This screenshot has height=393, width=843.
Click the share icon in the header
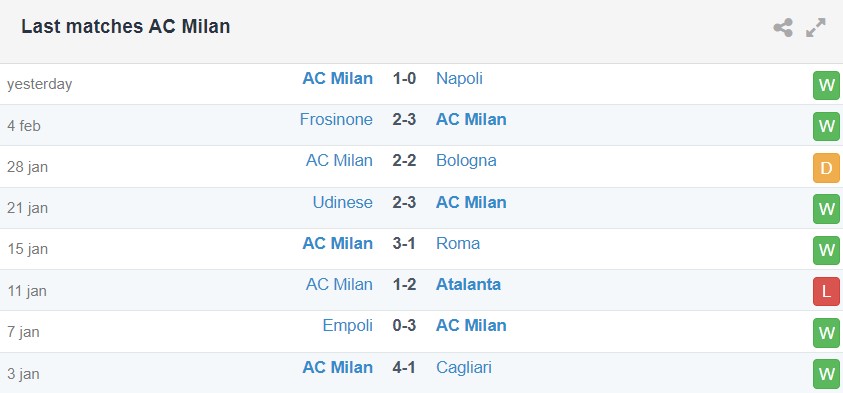(783, 27)
